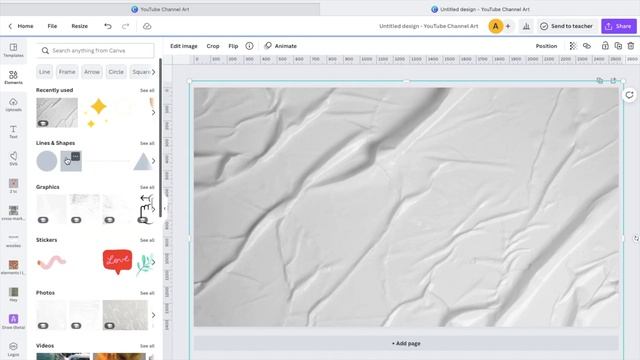Image resolution: width=640 pixels, height=360 pixels.
Task: Add the red Love speech bubble sticker
Action: point(118,262)
